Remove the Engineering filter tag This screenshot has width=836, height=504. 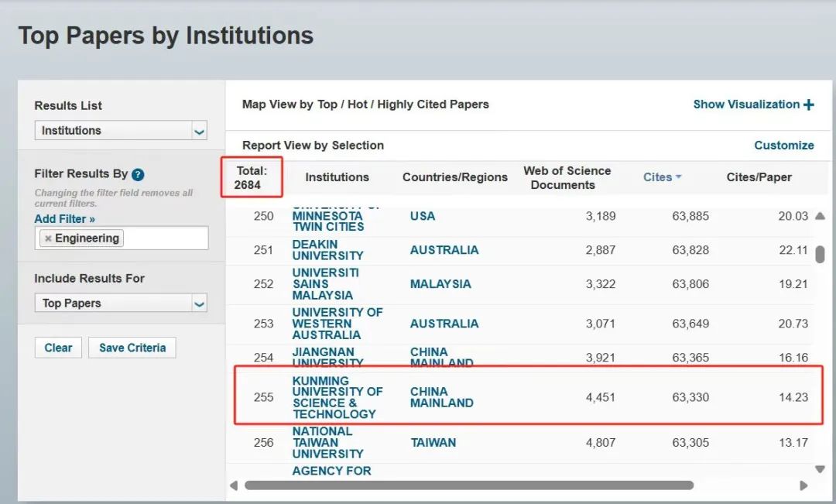[x=48, y=238]
